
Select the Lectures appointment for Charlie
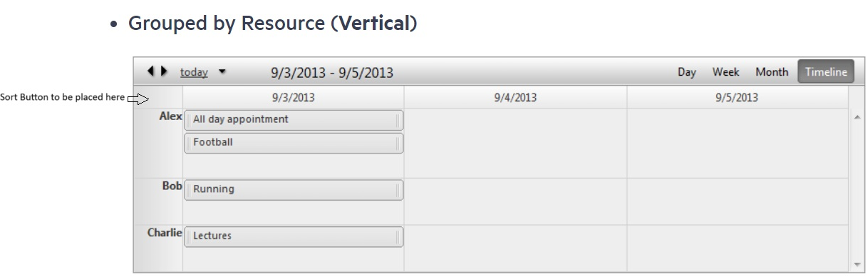(x=294, y=236)
